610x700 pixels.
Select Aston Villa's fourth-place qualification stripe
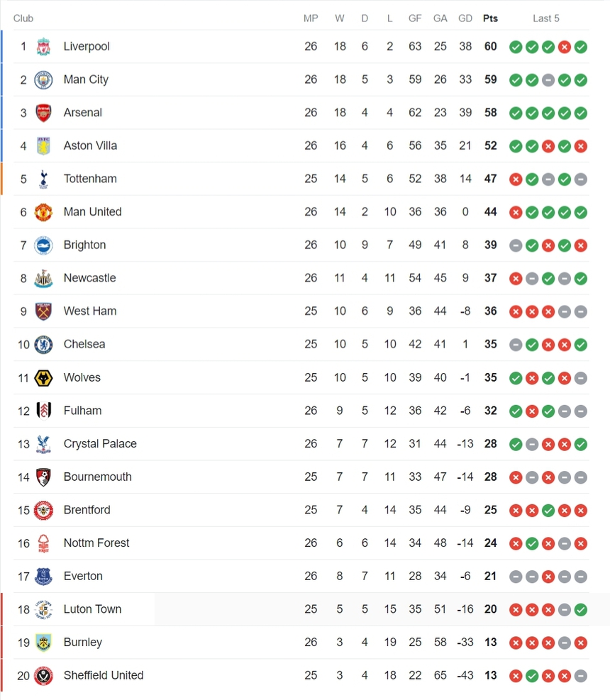(1, 145)
